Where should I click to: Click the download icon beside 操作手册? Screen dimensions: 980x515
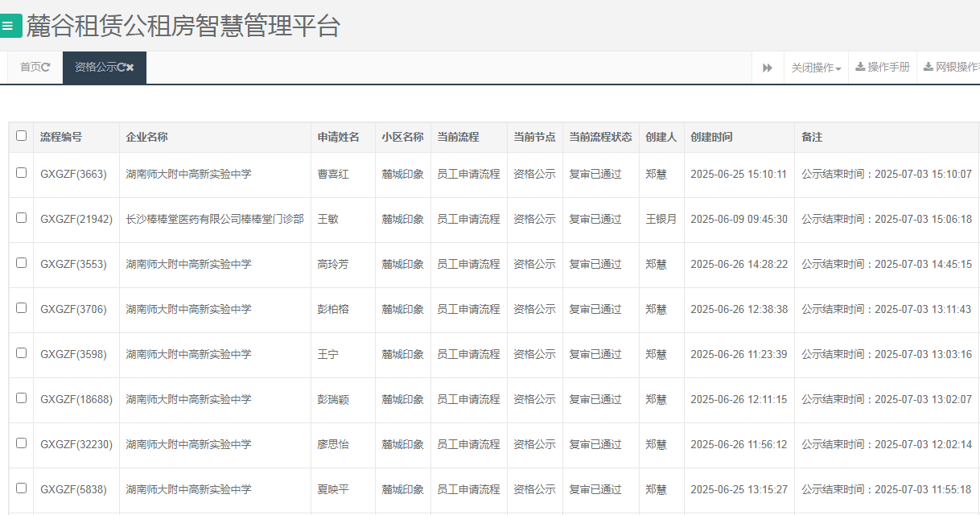[861, 68]
